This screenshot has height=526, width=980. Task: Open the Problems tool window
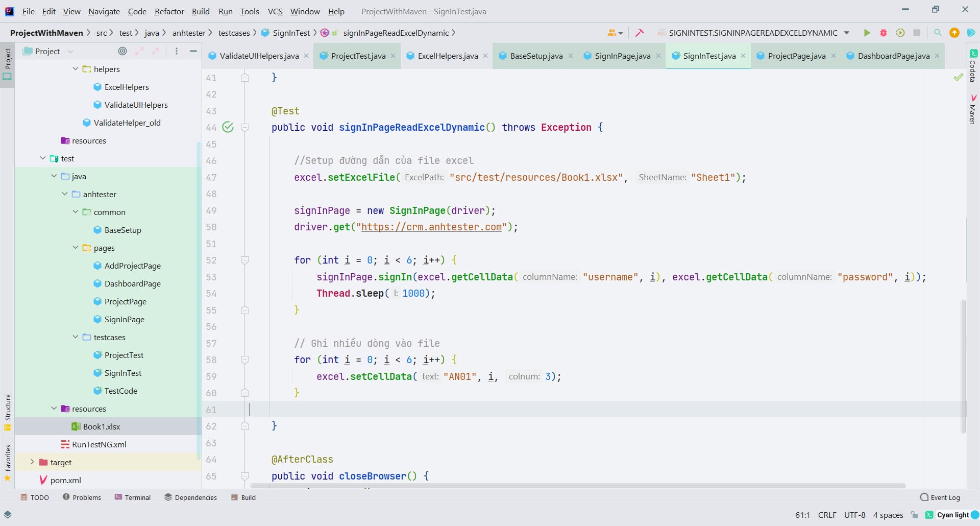tap(82, 497)
